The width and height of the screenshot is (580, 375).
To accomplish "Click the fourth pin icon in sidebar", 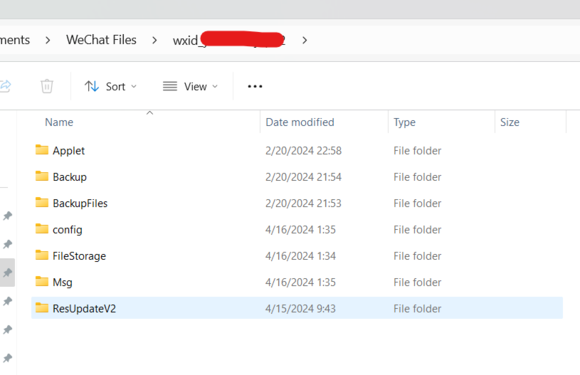I will [x=7, y=301].
